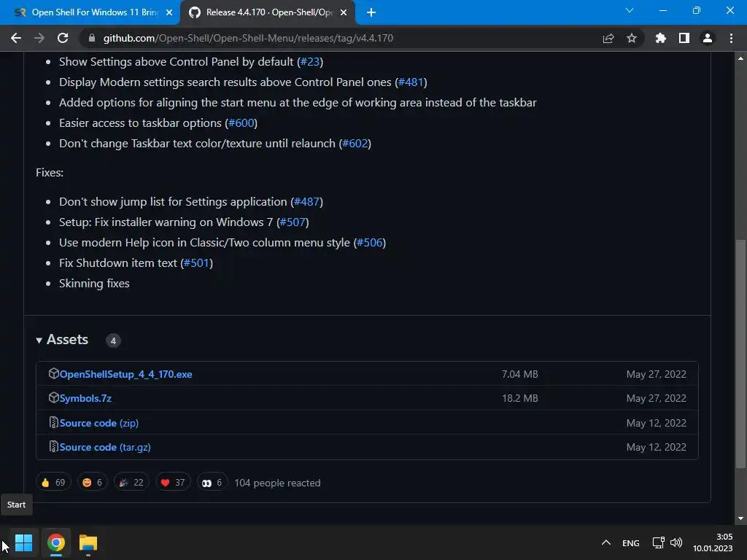
Task: Collapse the Assets section triangle
Action: tap(39, 340)
